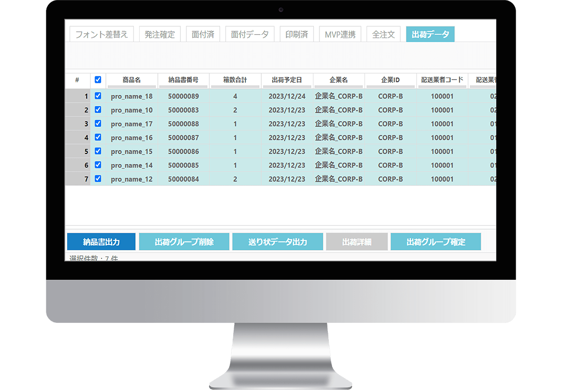
Task: Uncheck the row 1 checkbox for pro_name_18
Action: [98, 96]
